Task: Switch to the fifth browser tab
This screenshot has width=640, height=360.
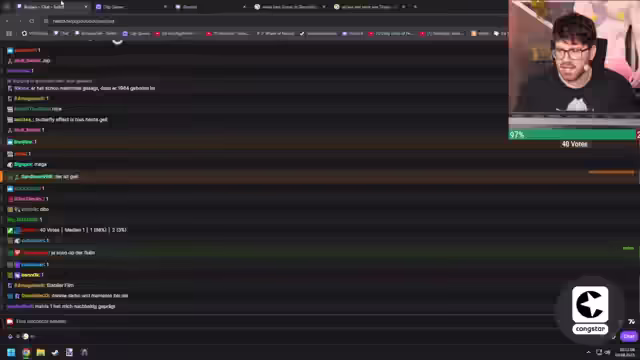Action: 369,7
